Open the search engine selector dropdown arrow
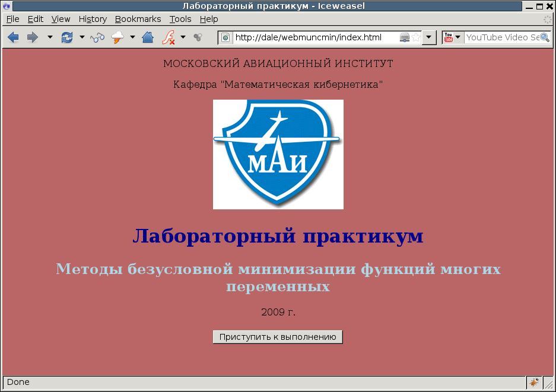Screen dimensions: 556x392 (457, 37)
